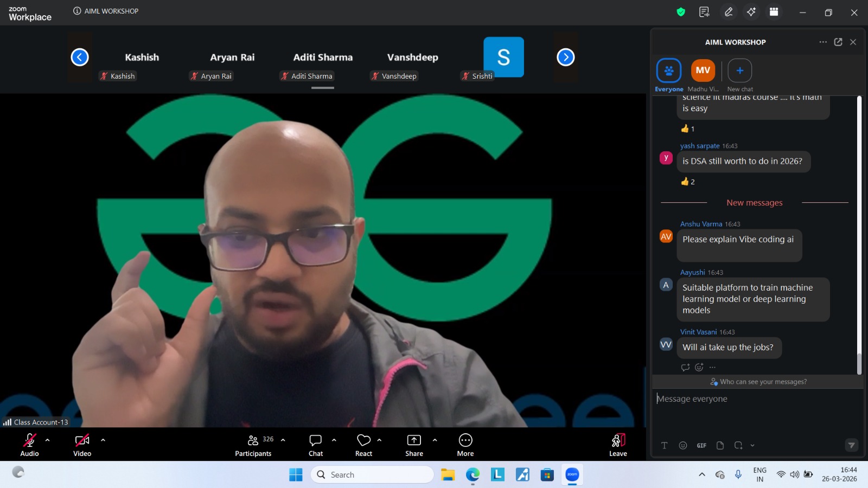Screen dimensions: 868x488
Task: Reply in thread to Vinit Vasani's message
Action: point(685,367)
